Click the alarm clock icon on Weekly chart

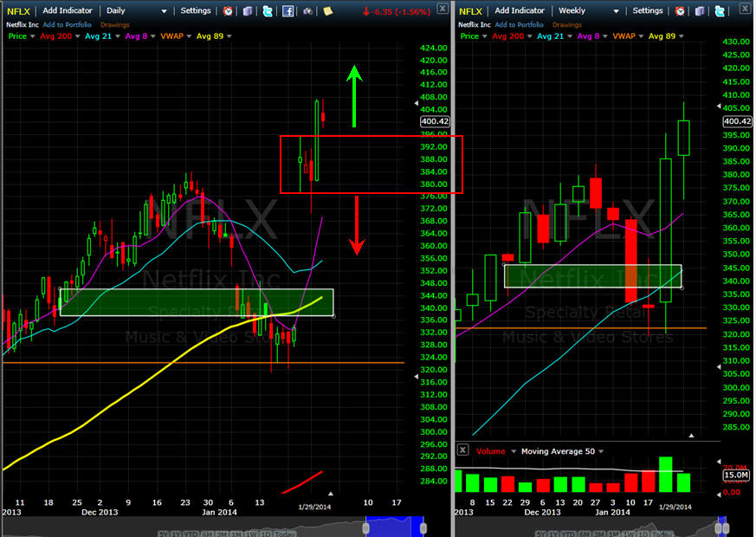tap(680, 11)
